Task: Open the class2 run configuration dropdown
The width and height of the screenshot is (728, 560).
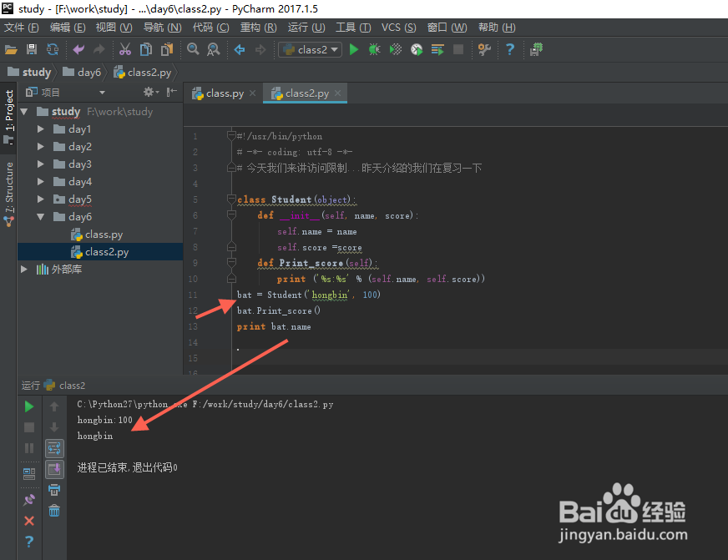Action: click(310, 49)
